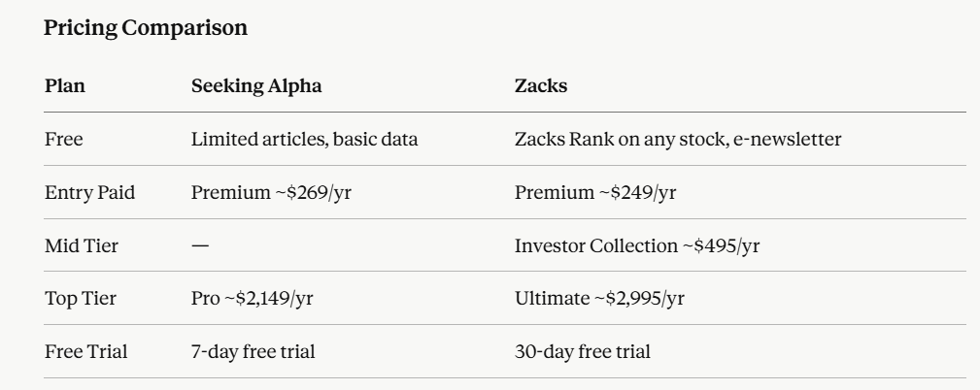
Task: Click the Limited articles, basic data cell
Action: tap(304, 140)
